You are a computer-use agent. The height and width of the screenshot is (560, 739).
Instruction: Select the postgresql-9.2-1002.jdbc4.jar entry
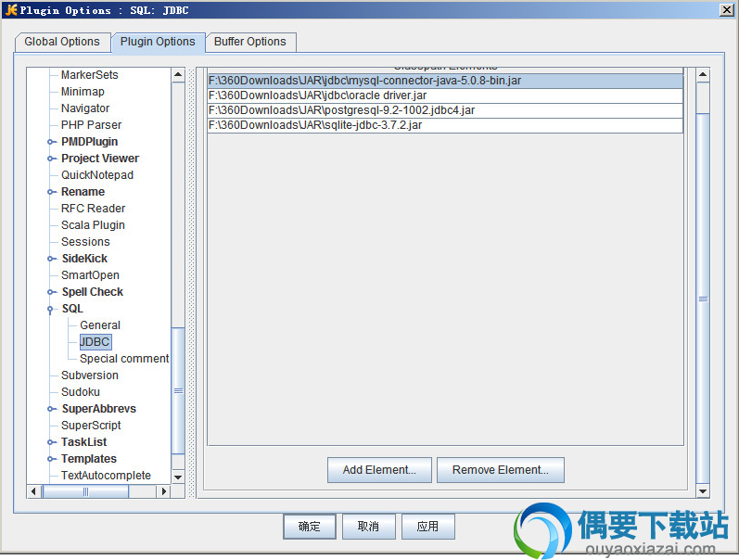tap(445, 110)
